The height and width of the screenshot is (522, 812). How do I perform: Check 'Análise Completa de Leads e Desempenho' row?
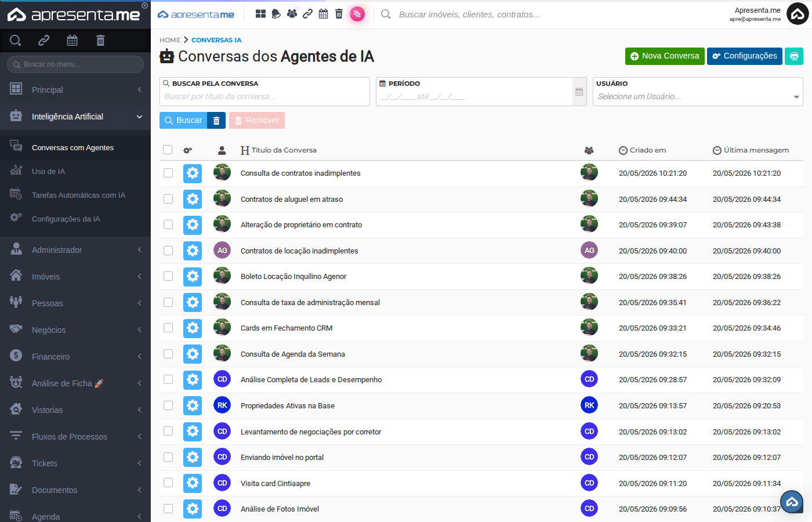pos(168,379)
